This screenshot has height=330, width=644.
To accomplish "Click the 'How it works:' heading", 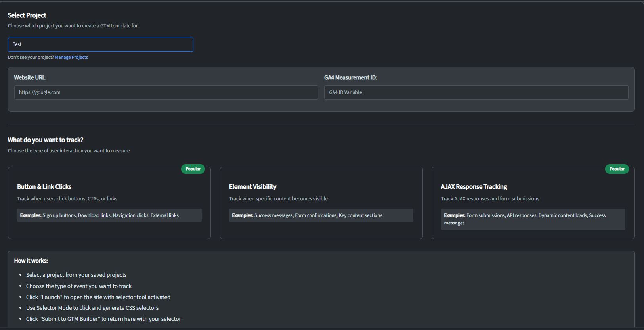I will point(31,261).
